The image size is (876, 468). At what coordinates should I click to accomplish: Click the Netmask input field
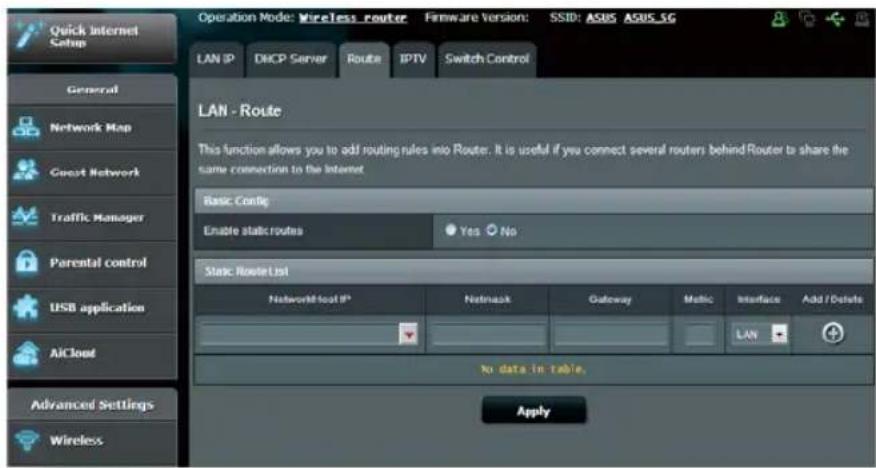tap(488, 335)
